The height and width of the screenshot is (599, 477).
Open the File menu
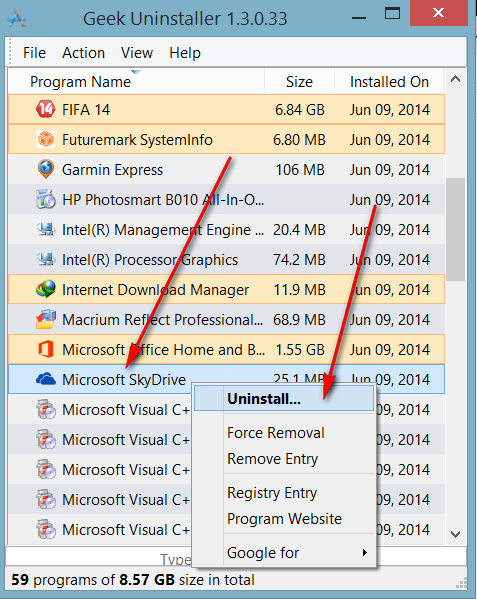[34, 53]
